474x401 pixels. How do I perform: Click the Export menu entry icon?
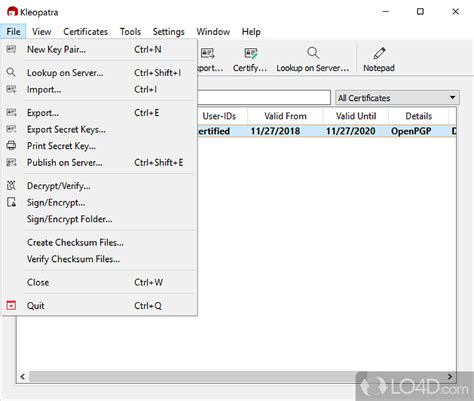tap(11, 112)
